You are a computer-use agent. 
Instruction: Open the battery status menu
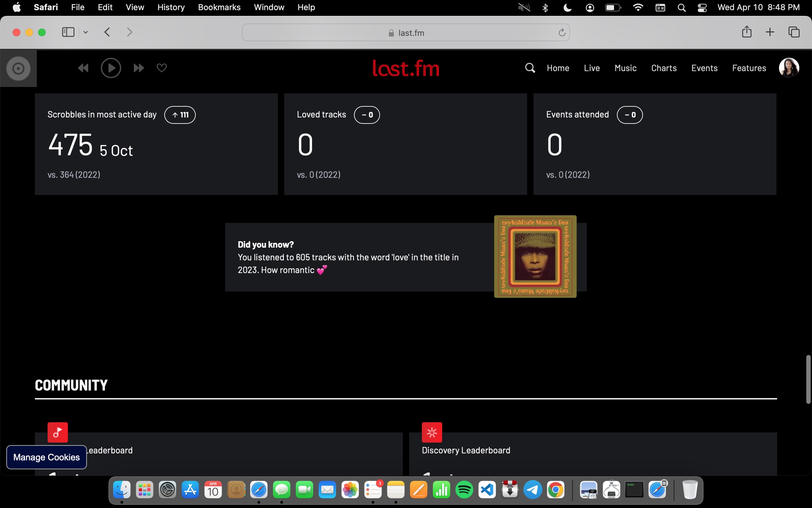pos(613,7)
